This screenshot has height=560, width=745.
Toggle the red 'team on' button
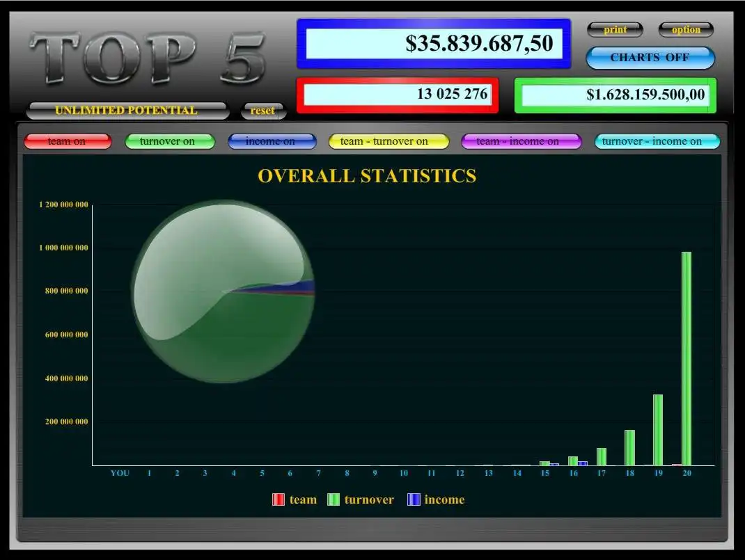[68, 141]
